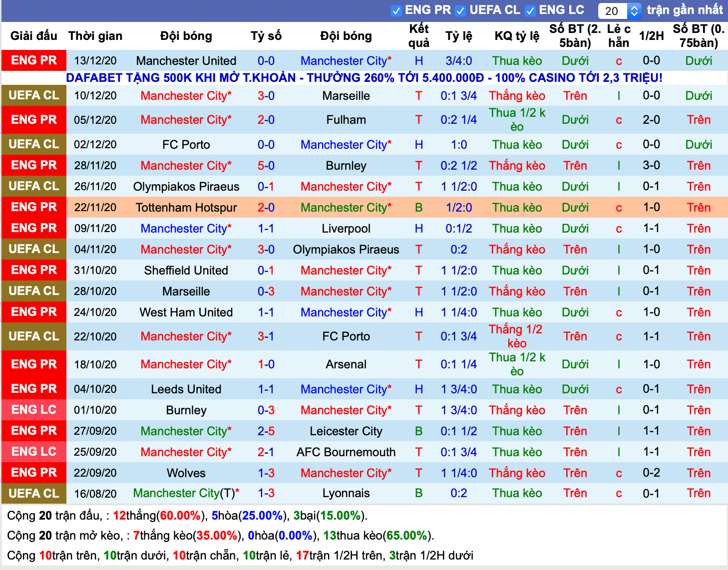Click the date 09/11/20
This screenshot has height=570, width=728.
[95, 229]
